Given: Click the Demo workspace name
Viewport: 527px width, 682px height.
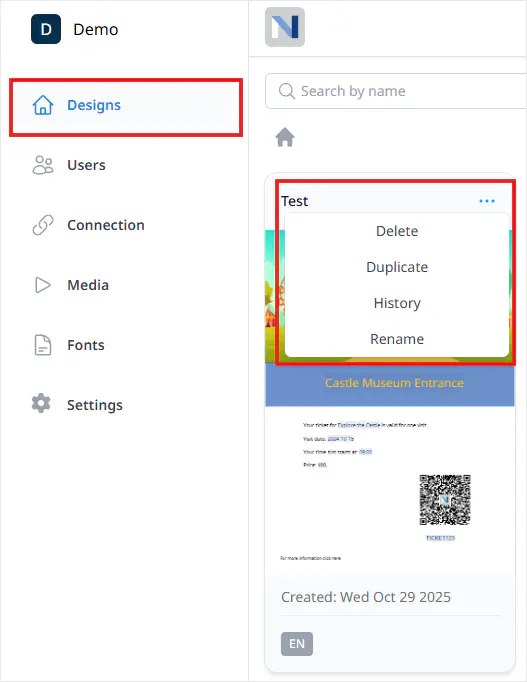Looking at the screenshot, I should point(96,30).
